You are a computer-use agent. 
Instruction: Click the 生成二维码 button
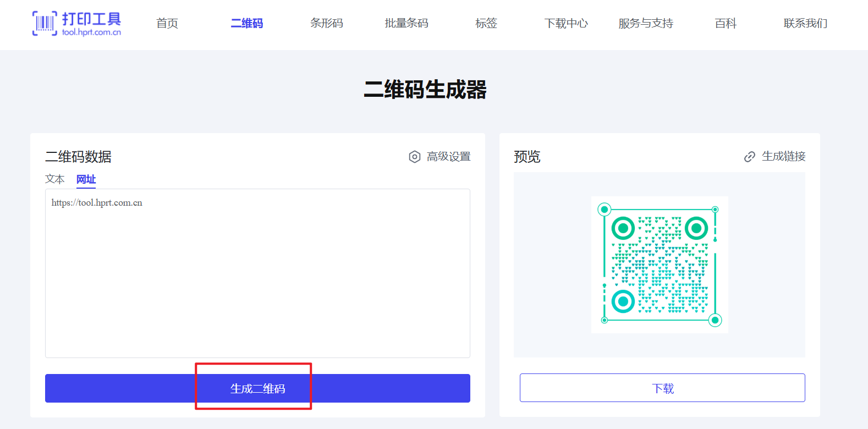pyautogui.click(x=257, y=388)
